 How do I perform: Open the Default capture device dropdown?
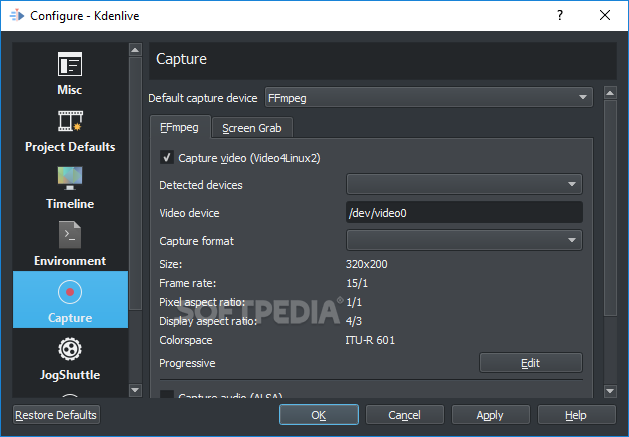[x=428, y=98]
